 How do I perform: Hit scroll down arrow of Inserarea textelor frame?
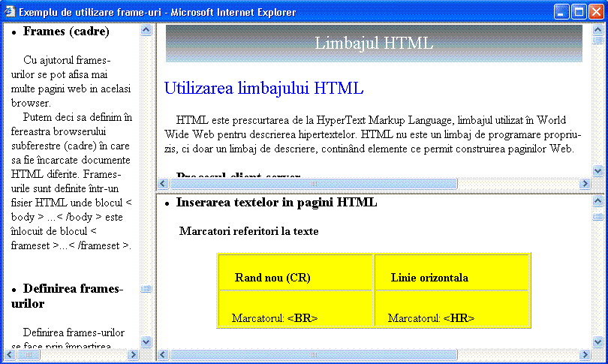click(597, 341)
